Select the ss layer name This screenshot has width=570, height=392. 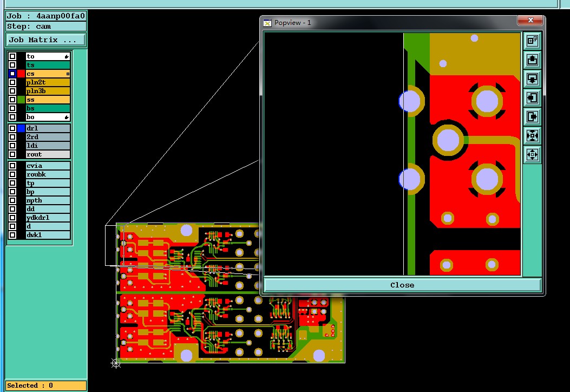click(48, 100)
